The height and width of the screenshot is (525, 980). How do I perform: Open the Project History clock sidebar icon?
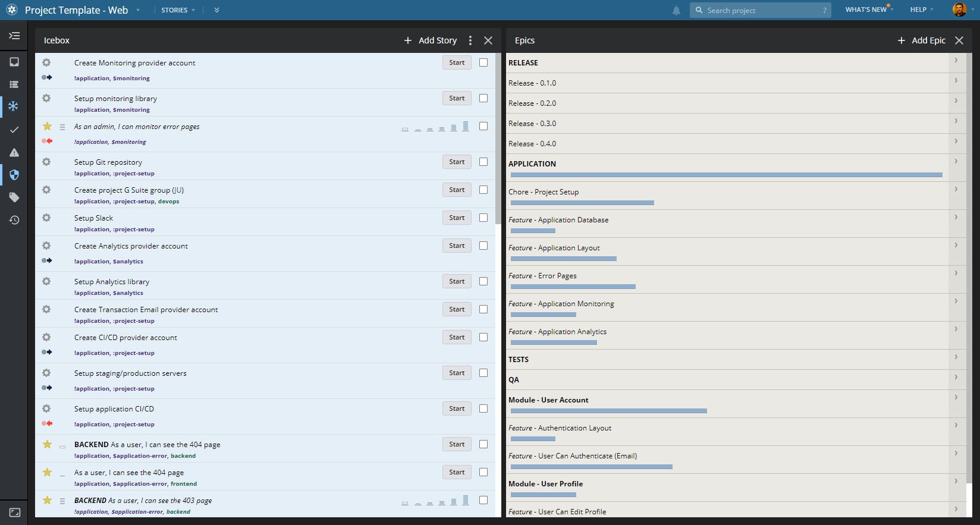pos(14,220)
